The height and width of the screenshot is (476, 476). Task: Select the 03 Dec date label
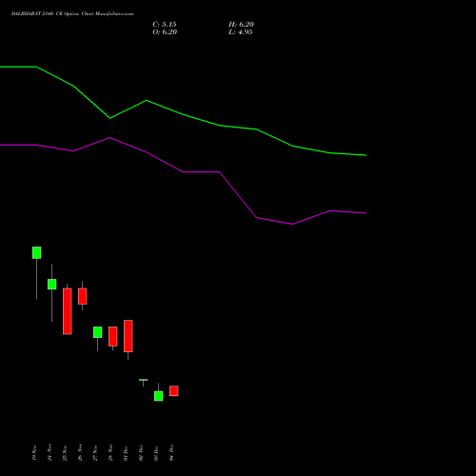(156, 452)
